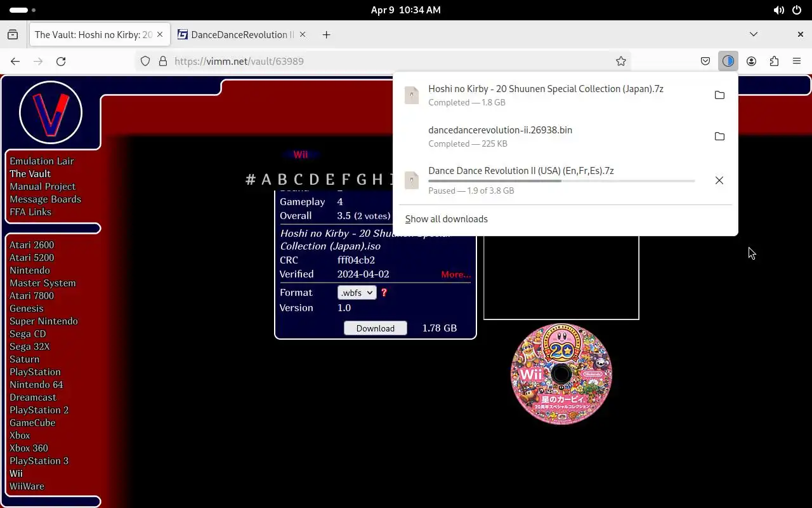Click the paused download progress bar
This screenshot has height=508, width=812.
pyautogui.click(x=561, y=181)
